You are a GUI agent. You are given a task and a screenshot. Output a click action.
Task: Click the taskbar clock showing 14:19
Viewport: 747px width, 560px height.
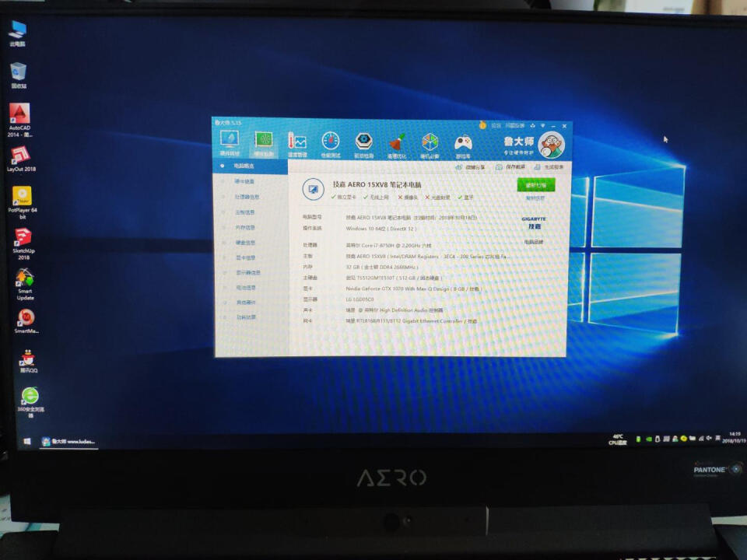coord(734,438)
